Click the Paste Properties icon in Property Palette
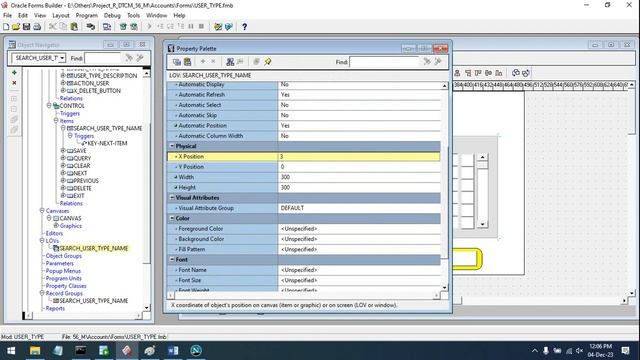Screen dimensions: 640x360 pyautogui.click(x=187, y=62)
